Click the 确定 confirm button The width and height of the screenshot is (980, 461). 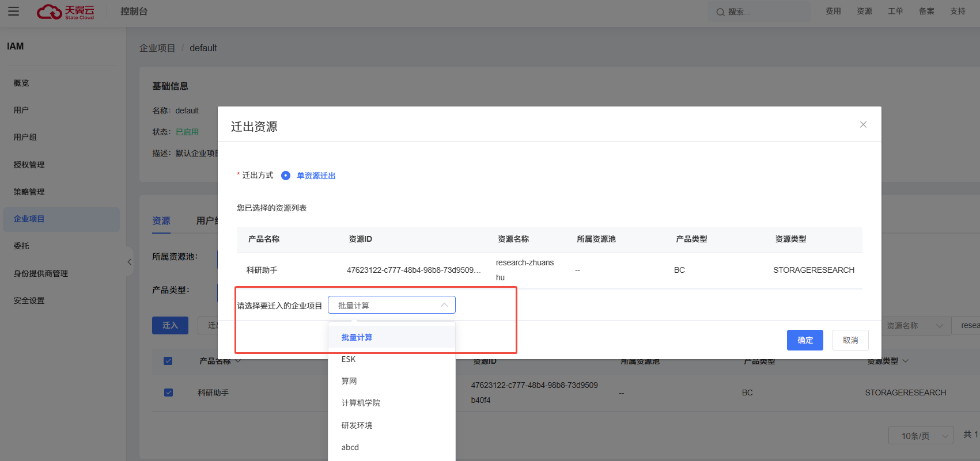point(805,340)
